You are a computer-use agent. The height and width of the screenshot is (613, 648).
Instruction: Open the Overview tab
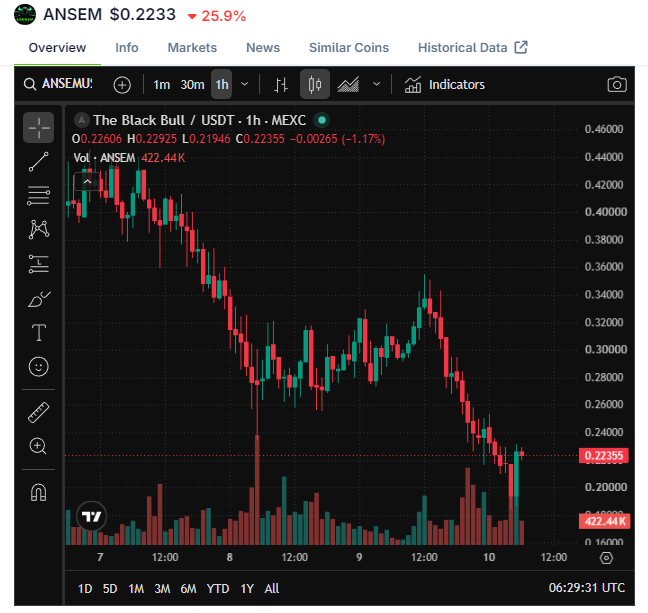point(57,48)
